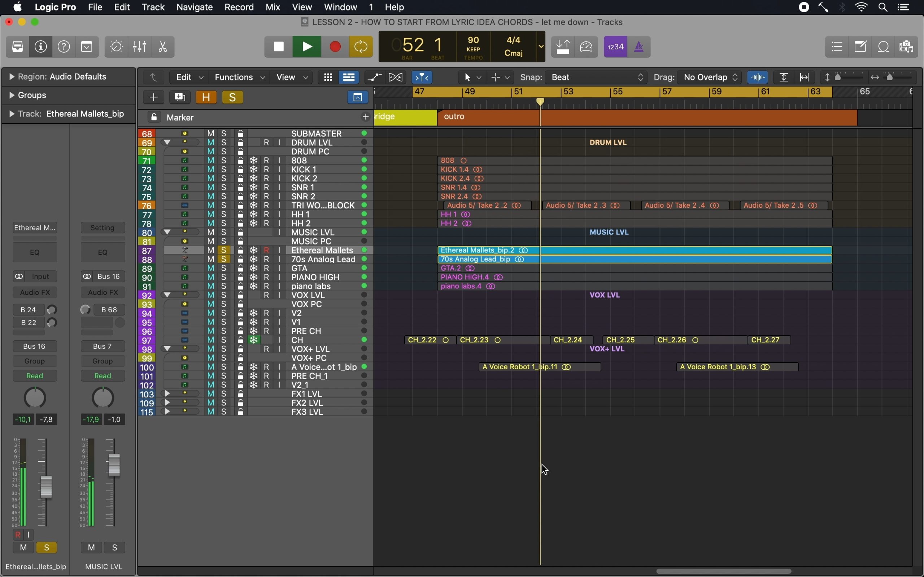Open the Library drawer icon
Image resolution: width=924 pixels, height=577 pixels.
click(18, 47)
